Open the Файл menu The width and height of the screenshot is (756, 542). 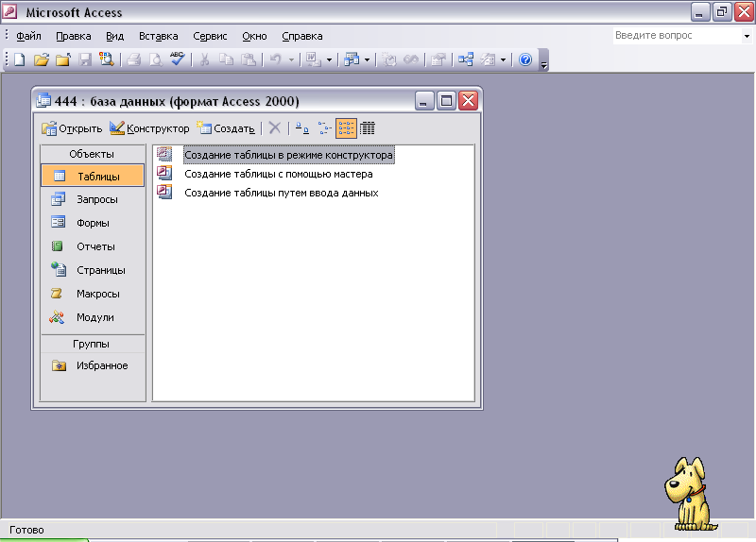[x=28, y=36]
